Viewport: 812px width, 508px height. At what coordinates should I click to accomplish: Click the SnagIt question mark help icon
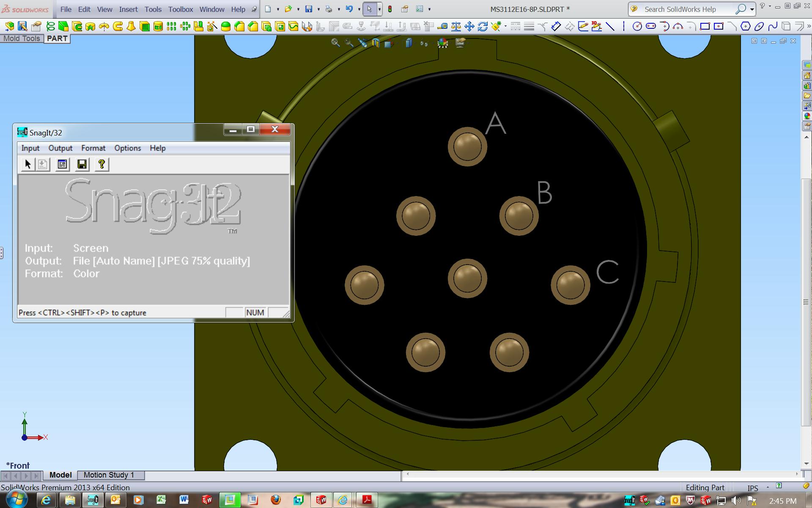pos(101,164)
